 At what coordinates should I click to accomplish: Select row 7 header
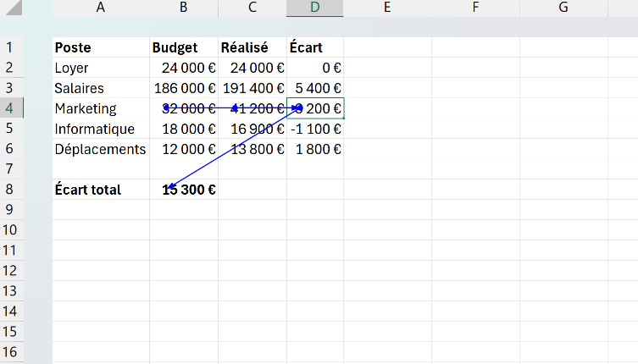[11, 169]
